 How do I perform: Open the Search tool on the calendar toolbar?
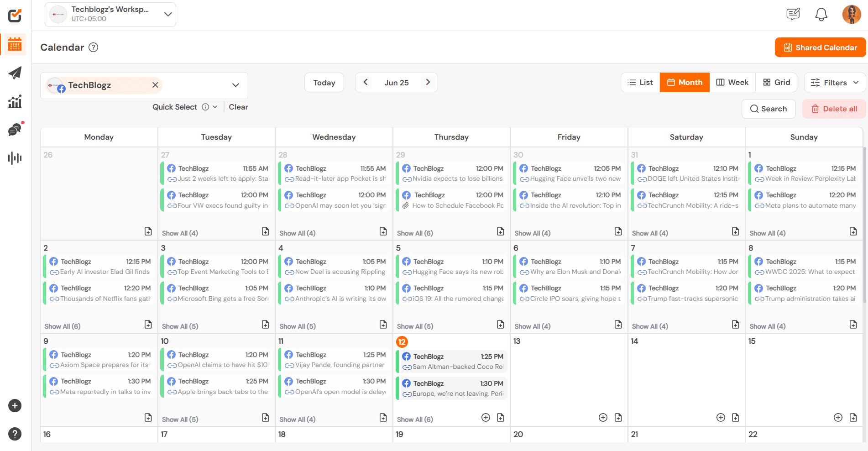point(769,109)
